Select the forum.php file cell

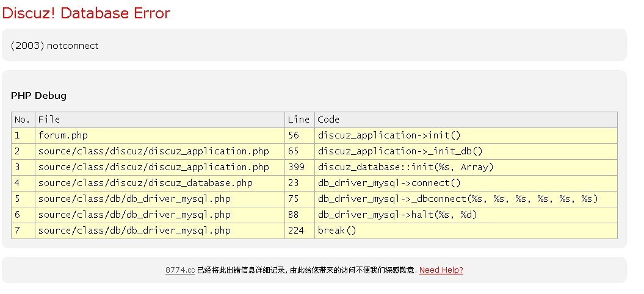(x=160, y=135)
